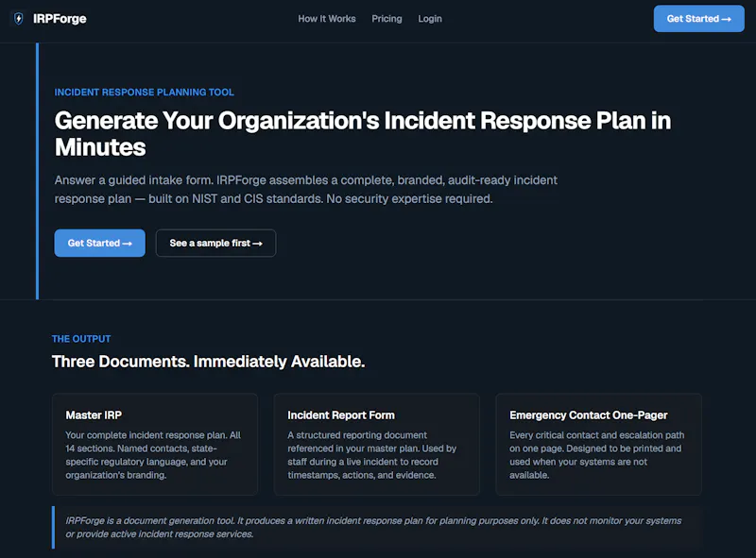This screenshot has width=756, height=558.
Task: Click the Master IRP card description text
Action: [153, 455]
